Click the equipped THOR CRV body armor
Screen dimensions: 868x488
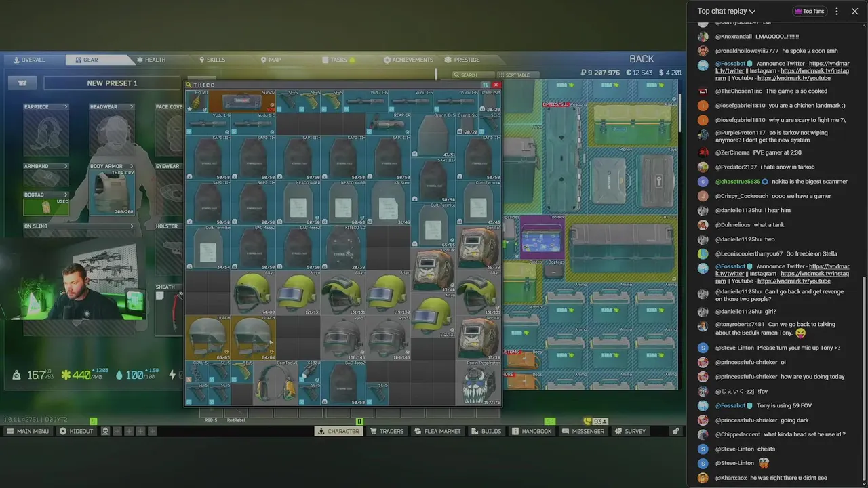click(x=111, y=193)
